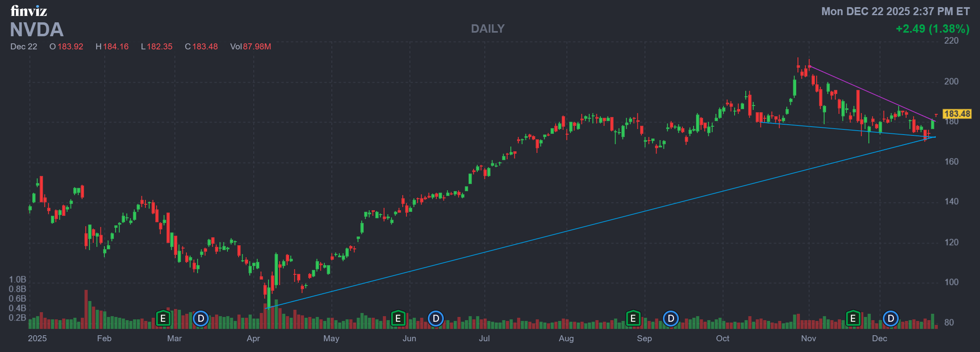Click the finviz logo
This screenshot has width=980, height=352.
[29, 11]
